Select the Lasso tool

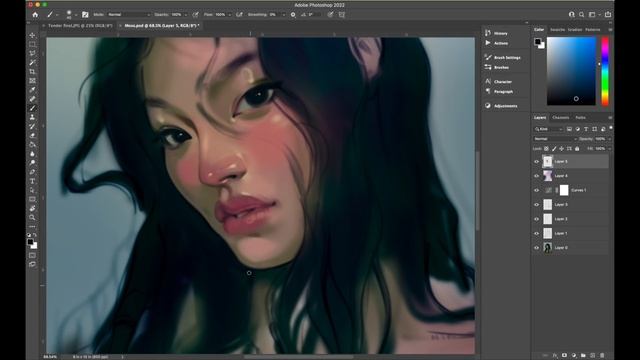(x=32, y=53)
